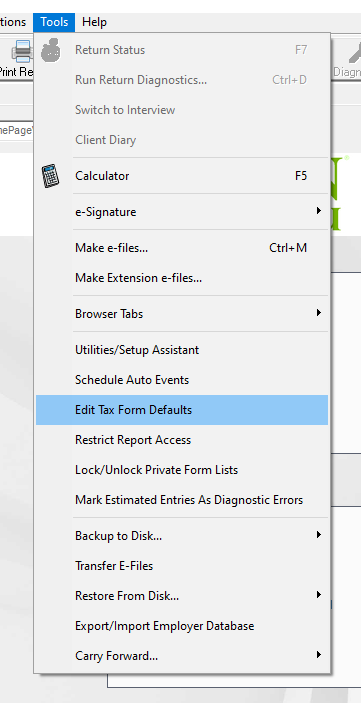
Task: Open the Help menu
Action: tap(94, 22)
